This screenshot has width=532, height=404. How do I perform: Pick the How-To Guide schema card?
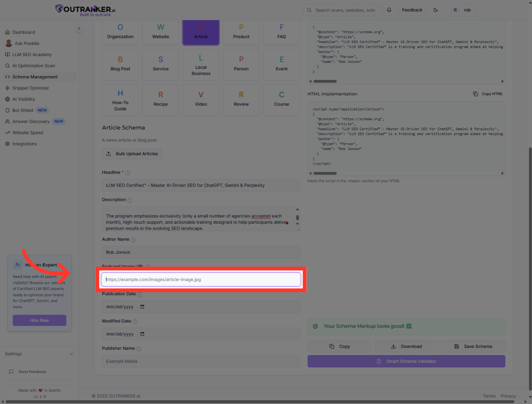tap(120, 100)
